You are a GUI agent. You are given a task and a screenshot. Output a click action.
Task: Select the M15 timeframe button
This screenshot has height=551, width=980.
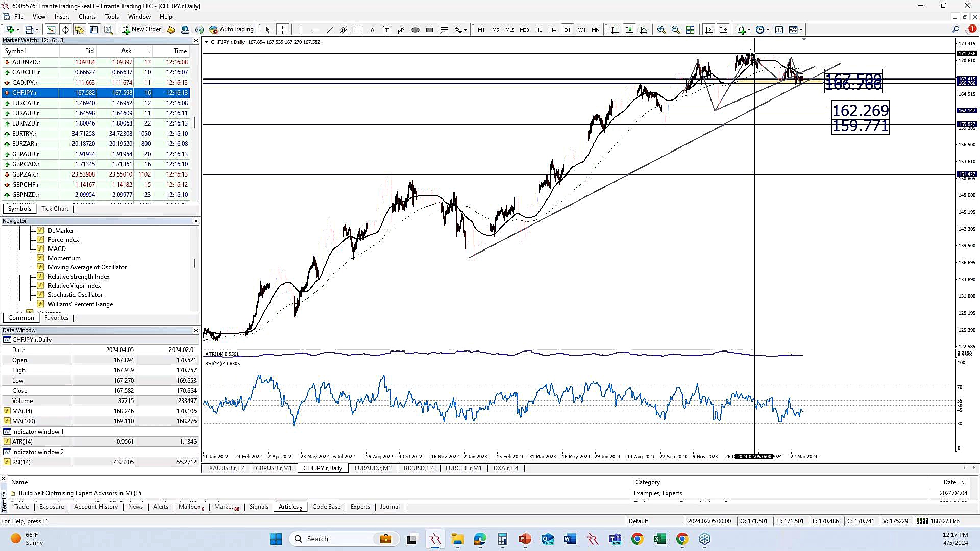tap(509, 30)
